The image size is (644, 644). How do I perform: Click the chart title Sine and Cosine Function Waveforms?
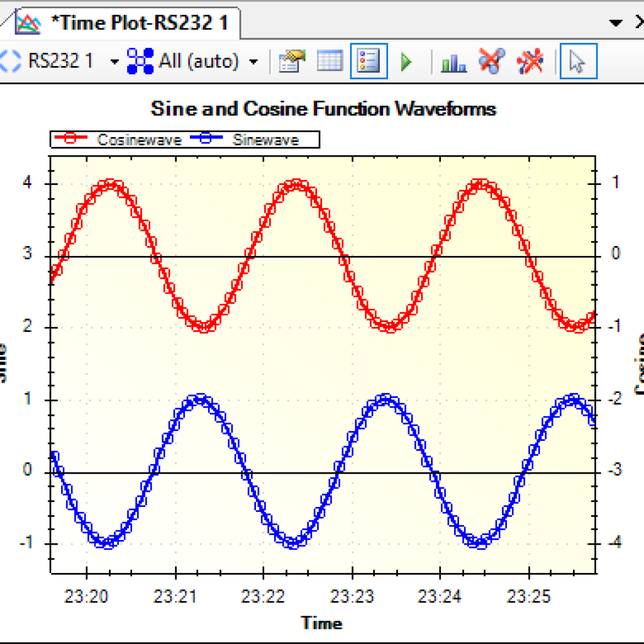pyautogui.click(x=322, y=108)
